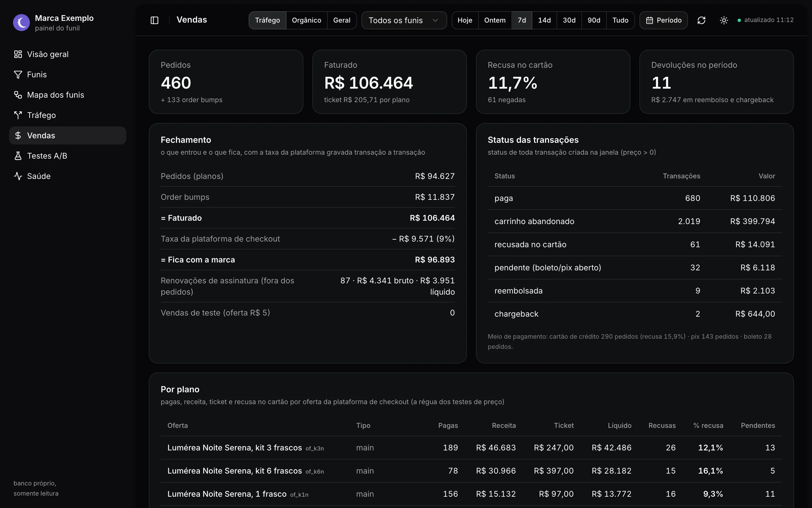Select the chargeback status row
812x508 pixels.
point(634,314)
